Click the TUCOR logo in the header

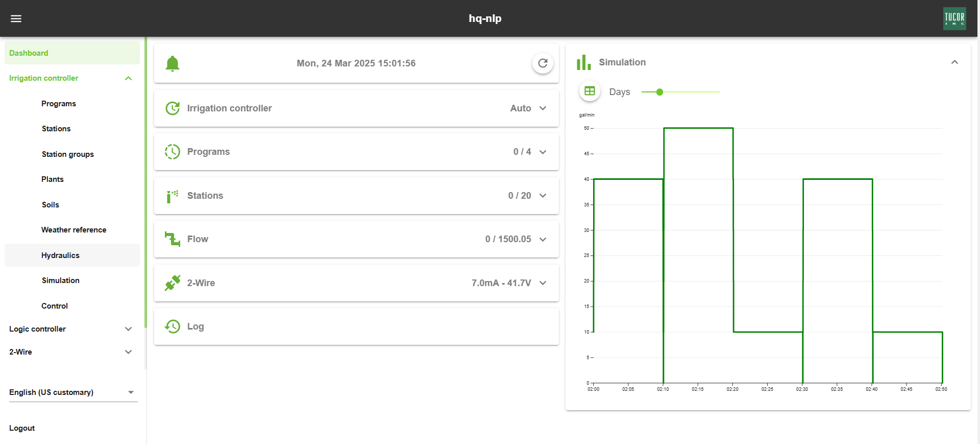tap(954, 18)
